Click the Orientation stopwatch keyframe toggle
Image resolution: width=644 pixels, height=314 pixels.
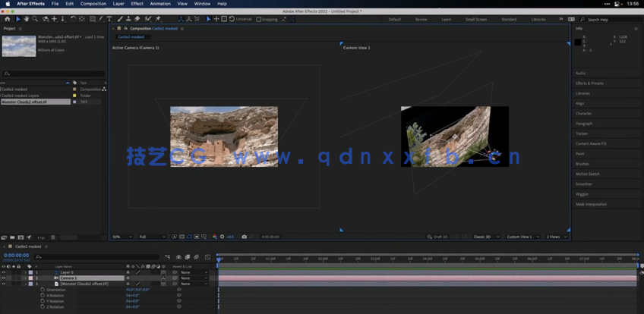coord(43,290)
